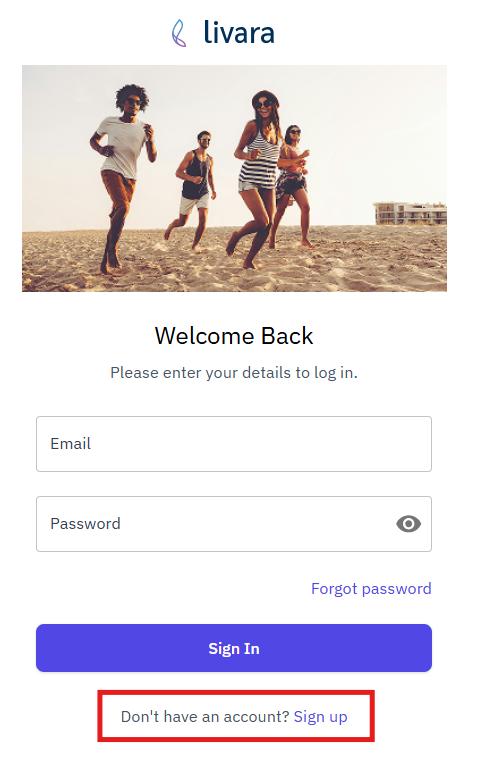
Task: Click the building in the photo background
Action: [410, 213]
